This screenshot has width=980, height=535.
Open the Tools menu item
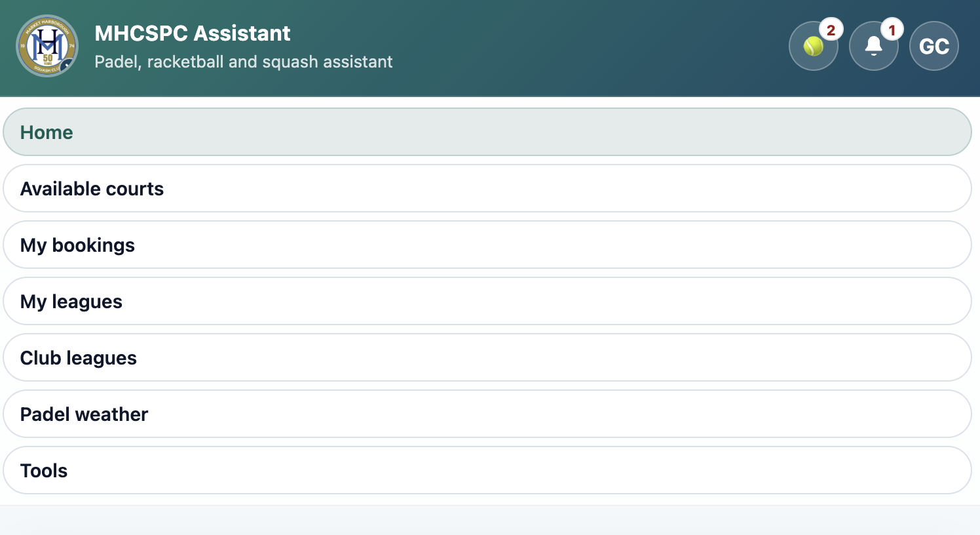coord(44,471)
